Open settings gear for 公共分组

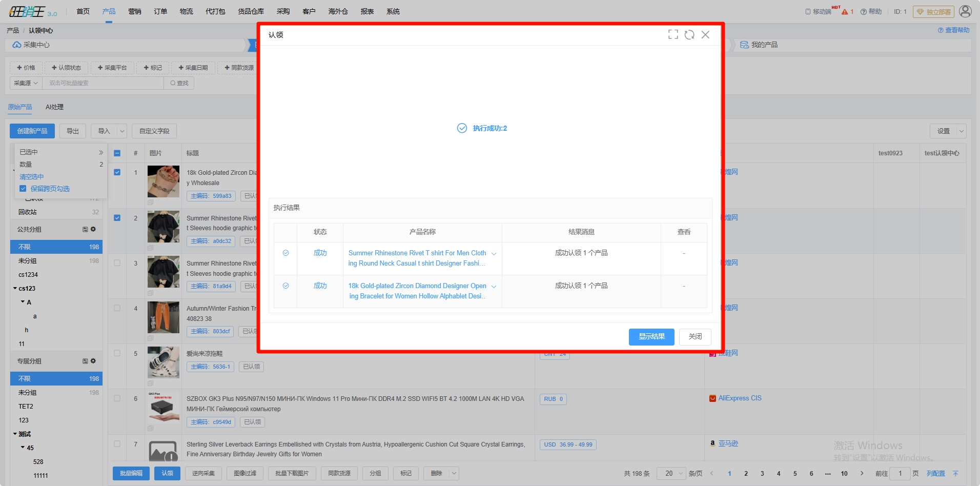click(x=93, y=229)
